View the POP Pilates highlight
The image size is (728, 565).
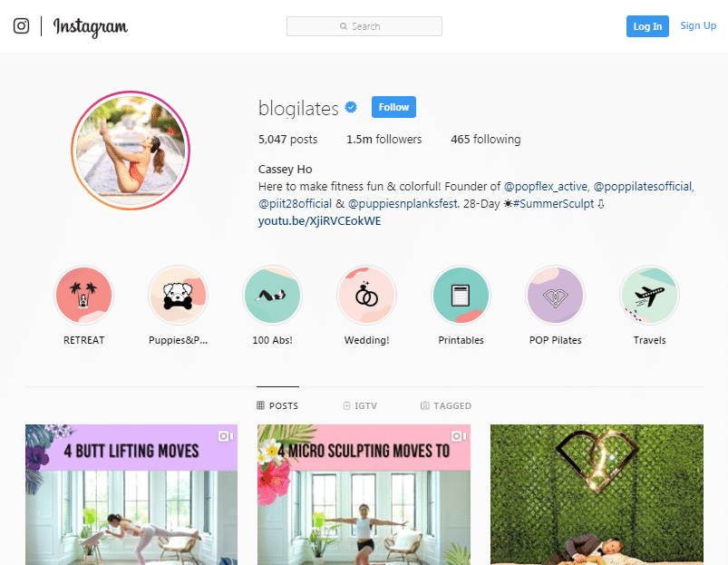(x=555, y=295)
